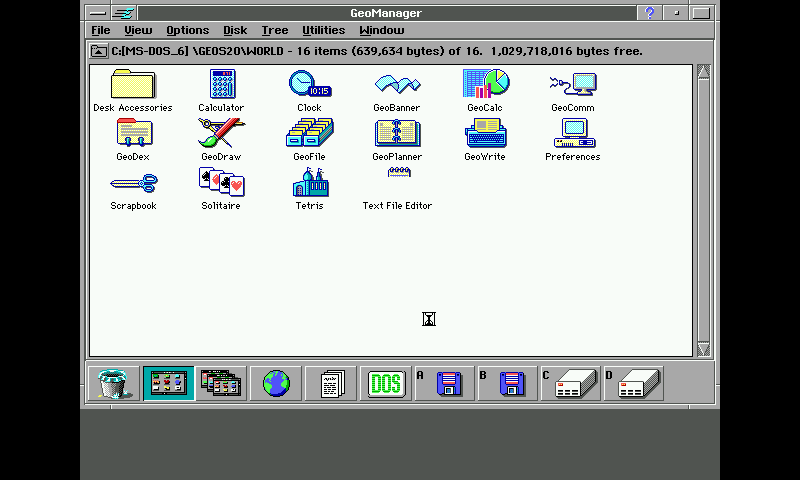Click the GeoPlanner icon

[397, 134]
